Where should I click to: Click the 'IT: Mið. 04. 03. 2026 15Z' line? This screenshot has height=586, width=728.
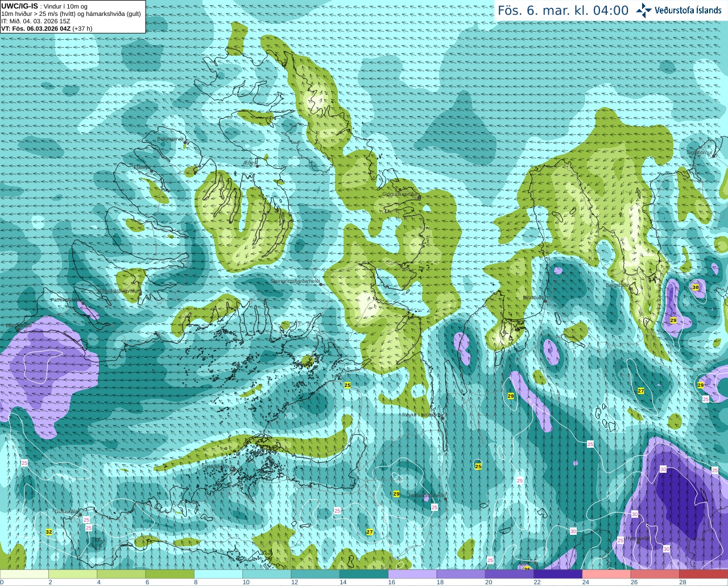[36, 21]
